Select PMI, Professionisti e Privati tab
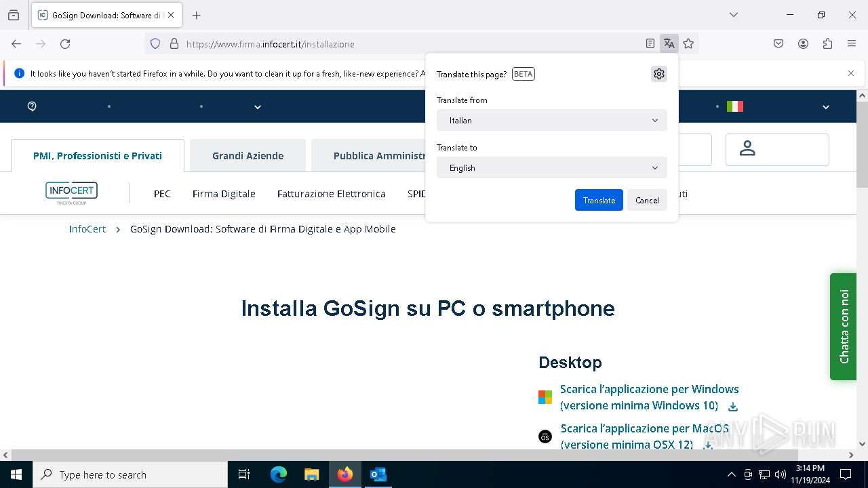Screen dimensions: 868x488 coord(98,156)
